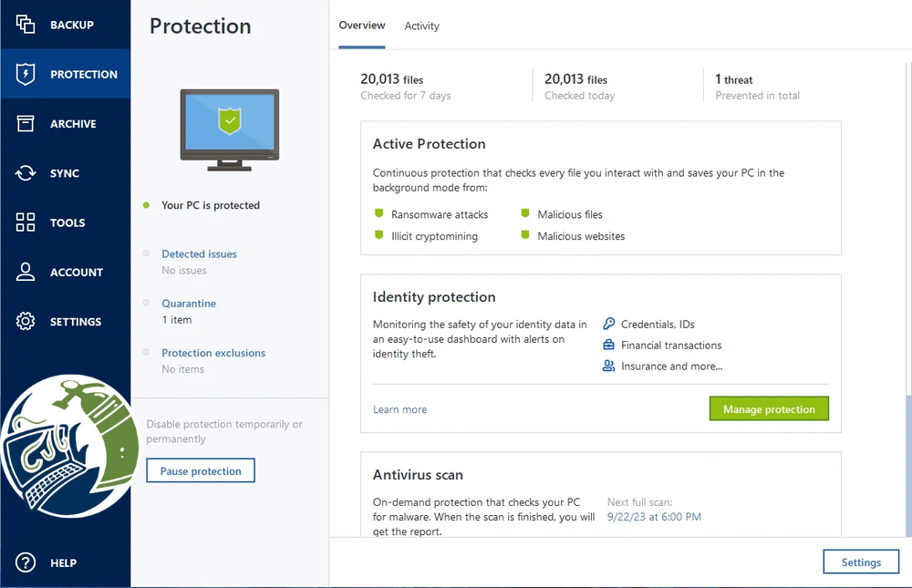The width and height of the screenshot is (912, 588).
Task: Click the shield icon beside Malicious websites
Action: tap(525, 235)
